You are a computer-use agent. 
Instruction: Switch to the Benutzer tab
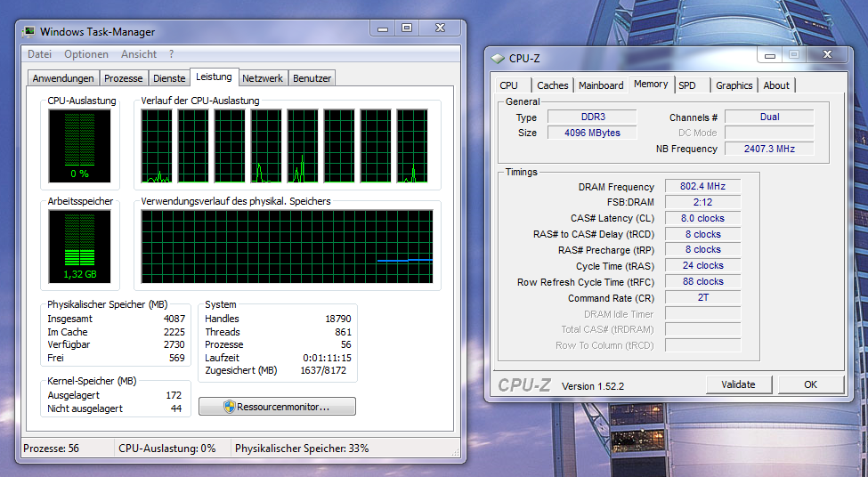(x=312, y=78)
